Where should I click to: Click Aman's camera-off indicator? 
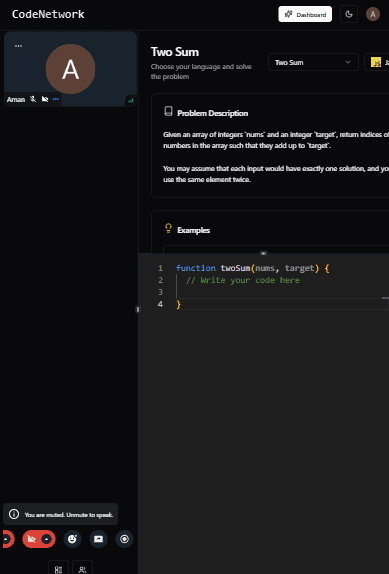tap(45, 99)
